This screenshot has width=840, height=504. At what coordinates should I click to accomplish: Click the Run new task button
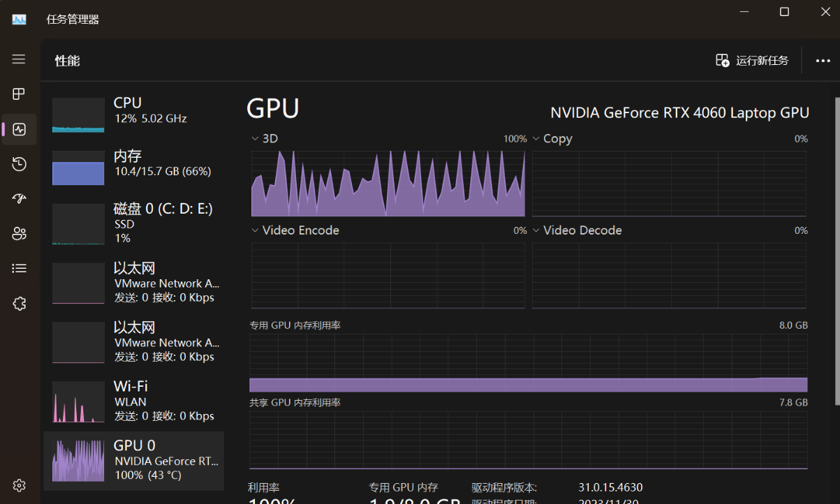(x=752, y=61)
